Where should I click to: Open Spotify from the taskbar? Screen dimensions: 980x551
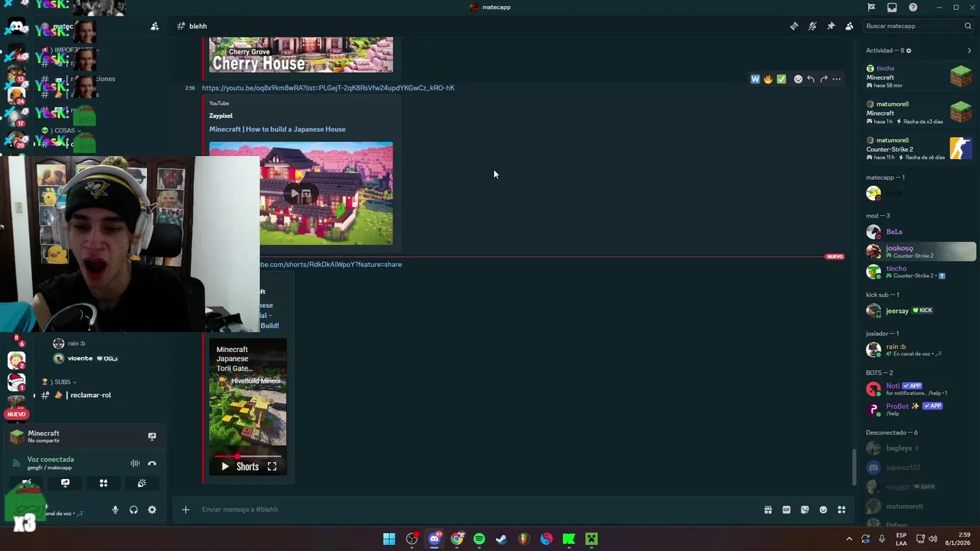pyautogui.click(x=479, y=539)
